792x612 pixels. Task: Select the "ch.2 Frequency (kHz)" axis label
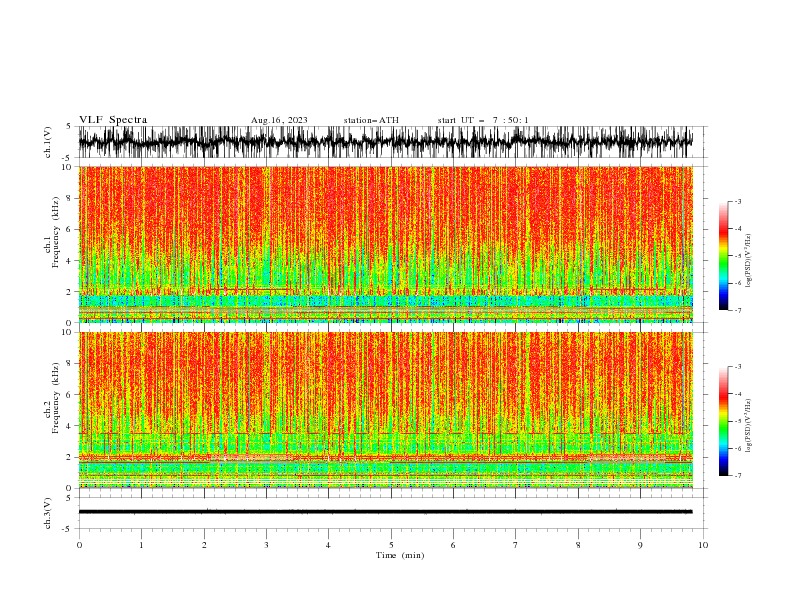(x=52, y=398)
